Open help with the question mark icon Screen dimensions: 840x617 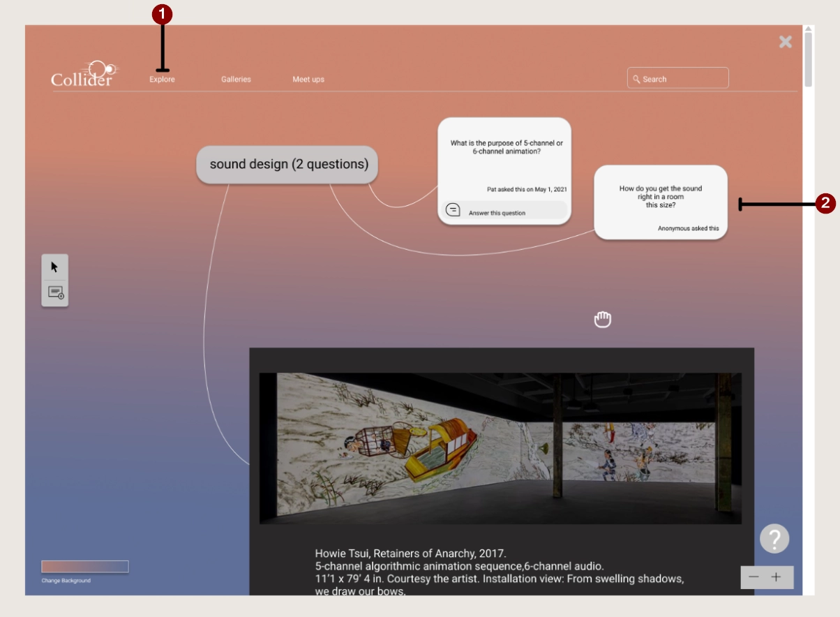pos(774,539)
